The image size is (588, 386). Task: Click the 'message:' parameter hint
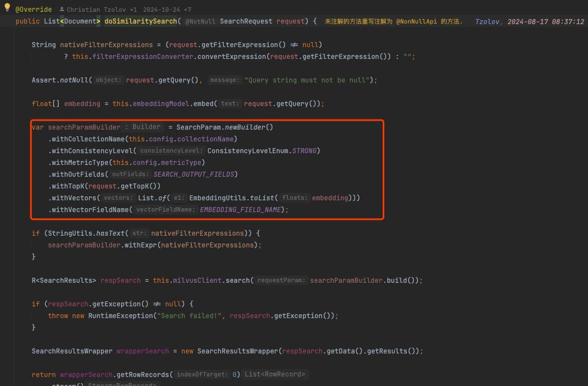click(224, 80)
